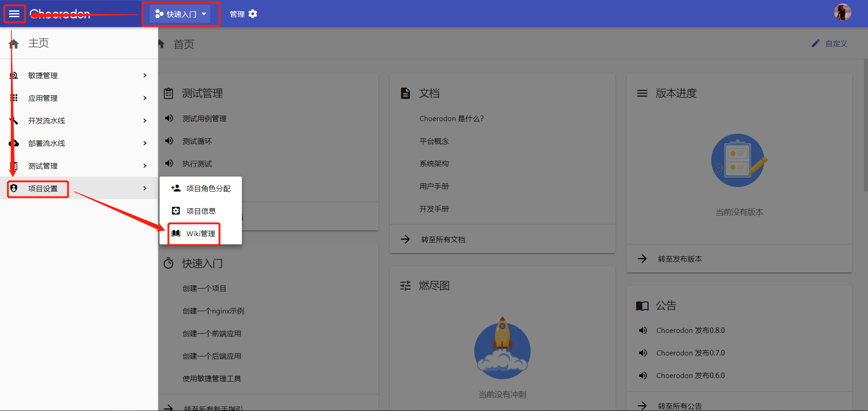Open the user avatar menu

(842, 12)
